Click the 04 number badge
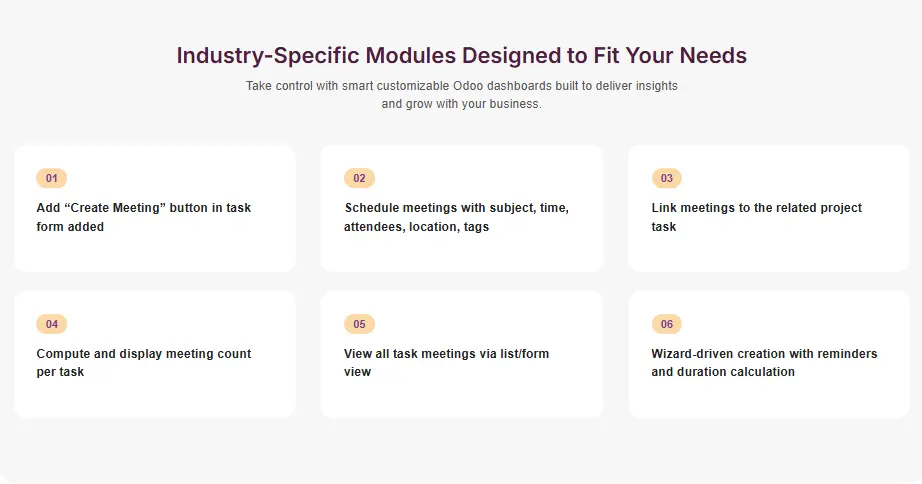 pyautogui.click(x=52, y=324)
